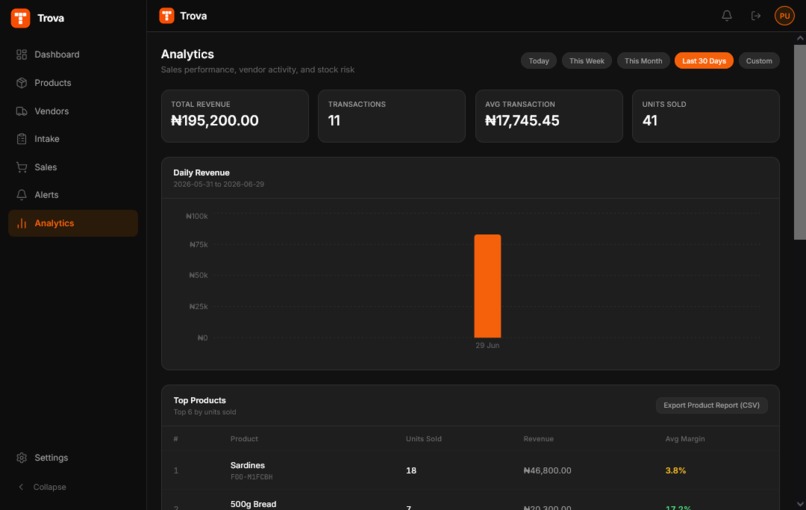
Task: Click the Intake clipboard icon
Action: pyautogui.click(x=22, y=139)
